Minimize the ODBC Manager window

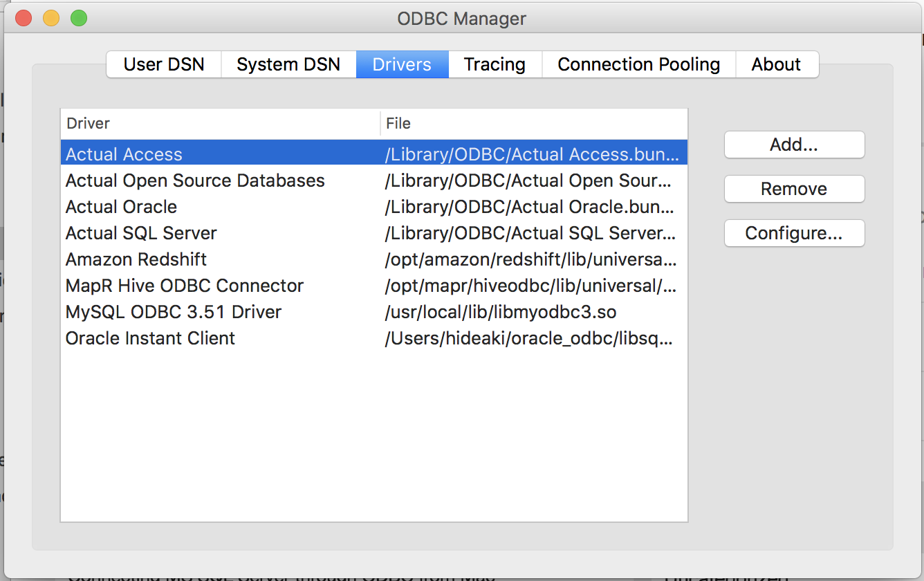click(50, 18)
